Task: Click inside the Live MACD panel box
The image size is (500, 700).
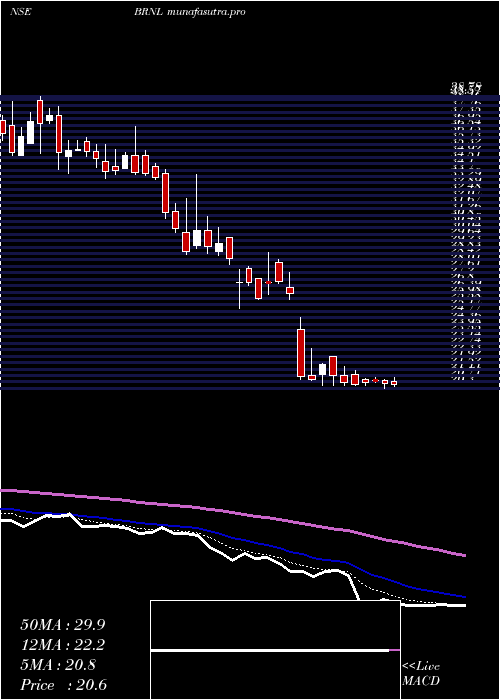Action: pos(275,650)
